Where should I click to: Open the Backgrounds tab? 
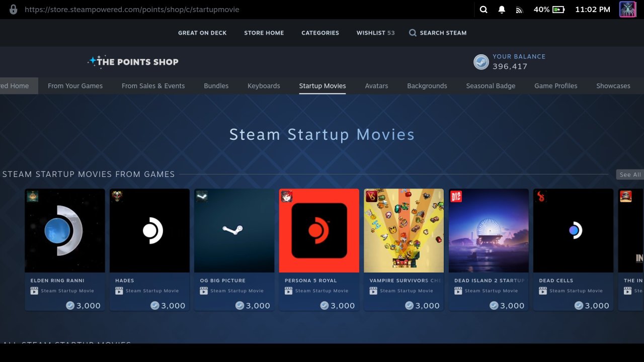[x=427, y=85]
